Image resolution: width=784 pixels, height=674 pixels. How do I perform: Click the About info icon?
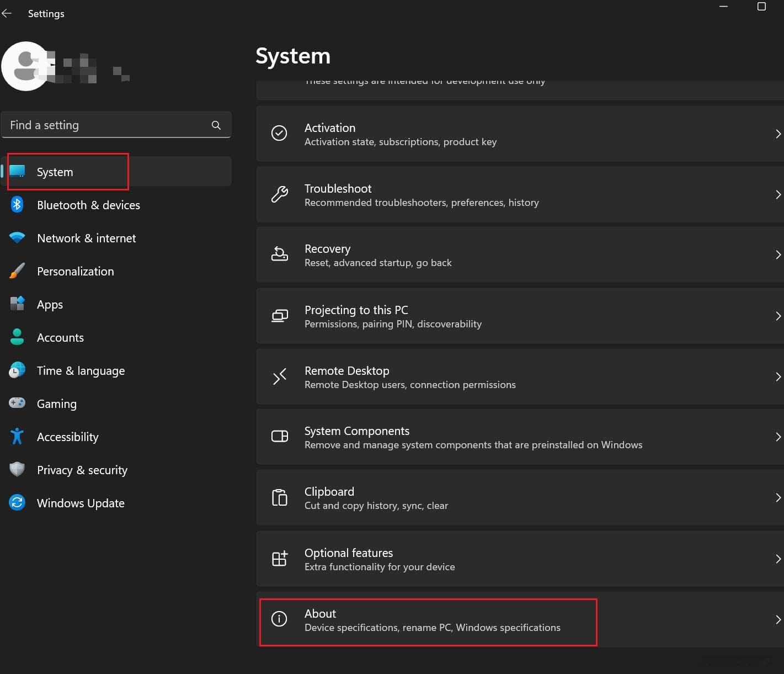[x=279, y=619]
